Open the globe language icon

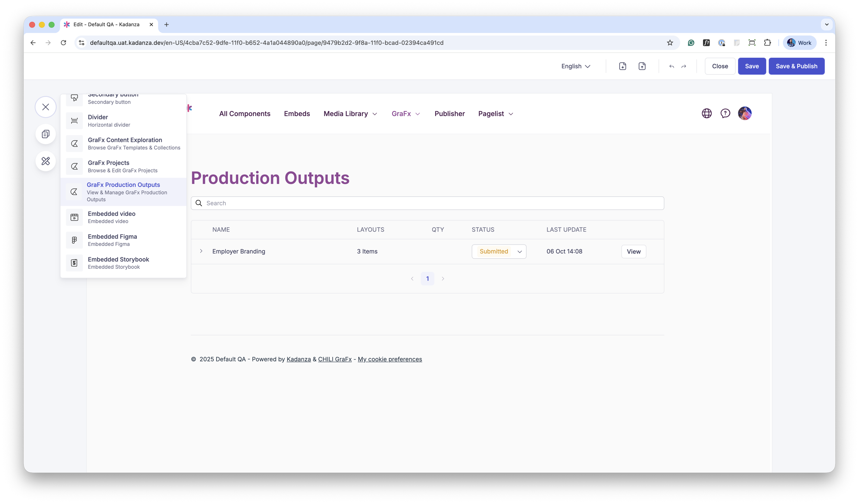pos(707,113)
